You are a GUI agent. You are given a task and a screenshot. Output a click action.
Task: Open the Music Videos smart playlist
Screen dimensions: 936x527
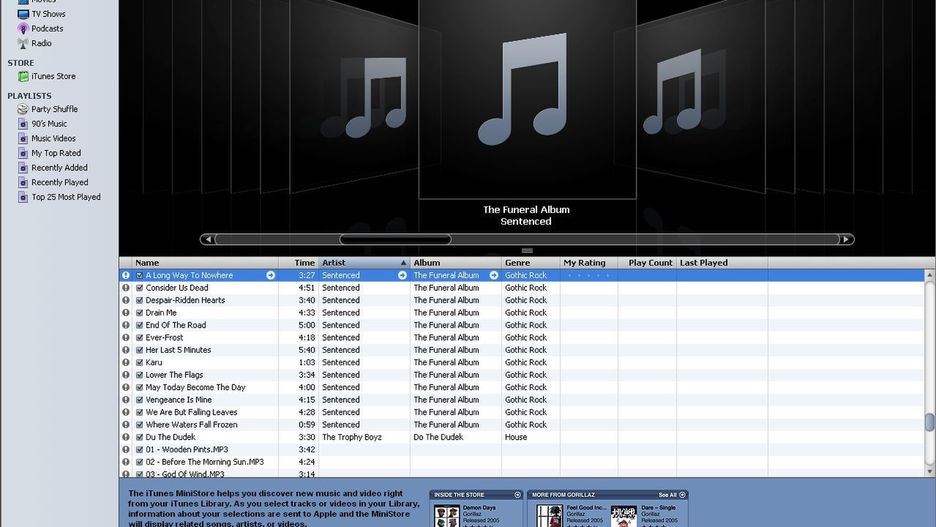[47, 138]
